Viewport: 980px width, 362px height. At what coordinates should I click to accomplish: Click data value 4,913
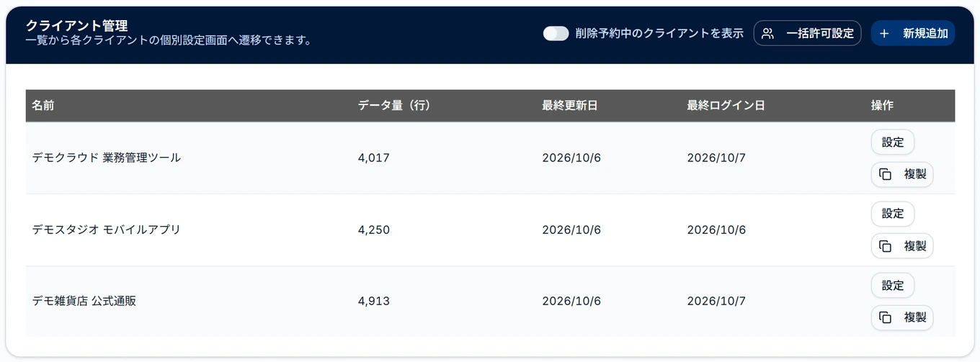373,301
